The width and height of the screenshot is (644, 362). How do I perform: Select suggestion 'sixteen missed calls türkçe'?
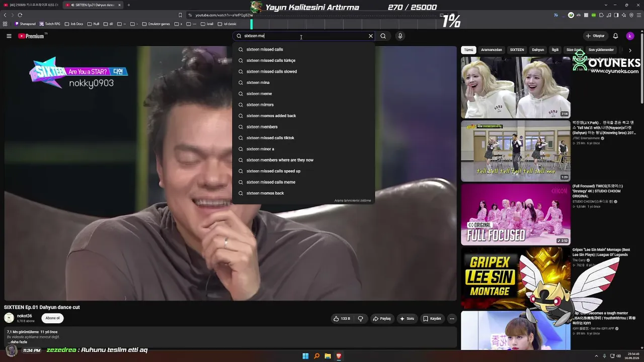[x=303, y=60]
